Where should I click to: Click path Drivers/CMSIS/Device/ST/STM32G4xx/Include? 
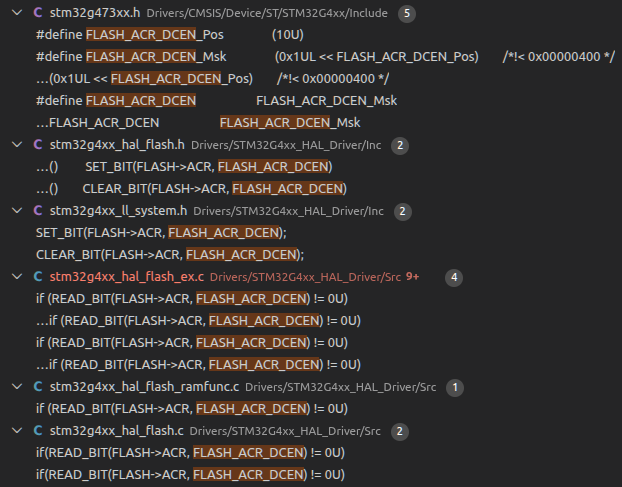point(267,13)
